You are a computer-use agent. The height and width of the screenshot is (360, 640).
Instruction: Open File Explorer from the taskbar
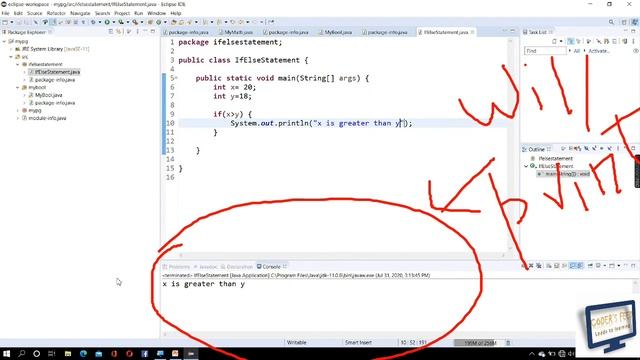[68, 353]
